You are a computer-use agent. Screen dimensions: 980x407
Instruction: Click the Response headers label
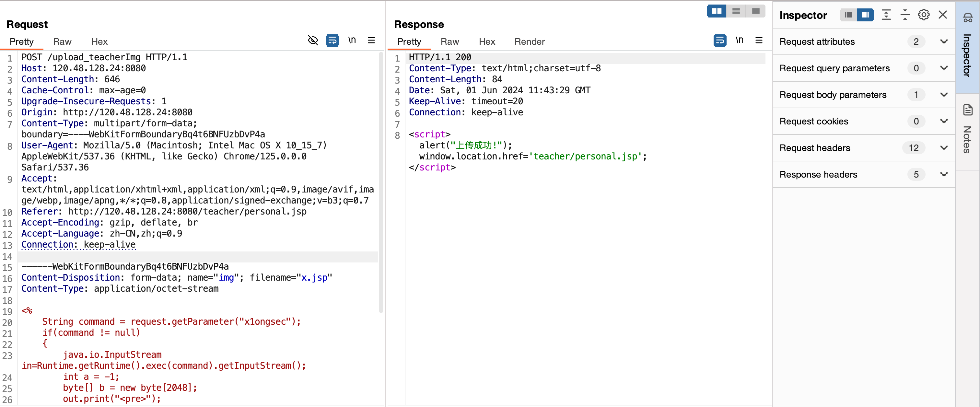[x=818, y=175]
